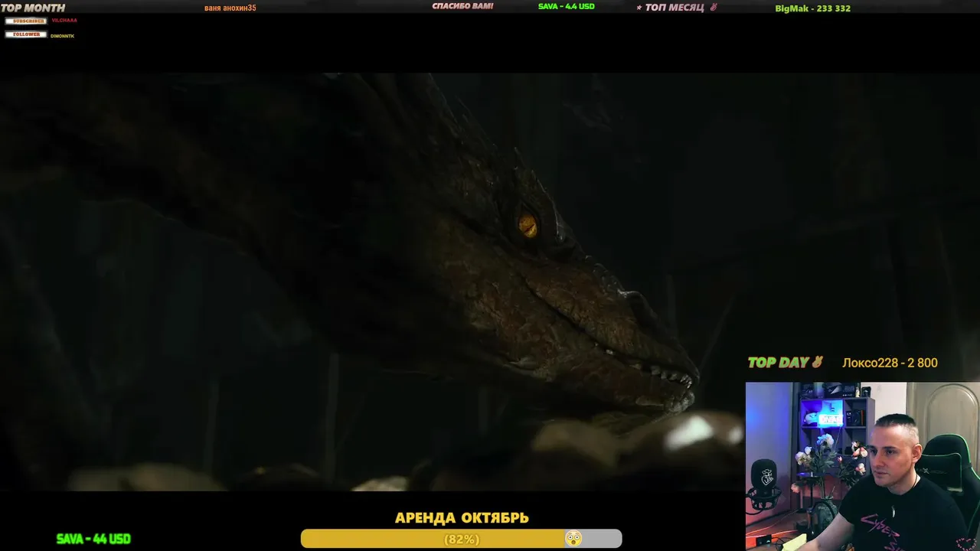The width and height of the screenshot is (980, 551).
Task: Click the АРЕНДА ОКТЯБРЬ goal title
Action: coord(462,518)
